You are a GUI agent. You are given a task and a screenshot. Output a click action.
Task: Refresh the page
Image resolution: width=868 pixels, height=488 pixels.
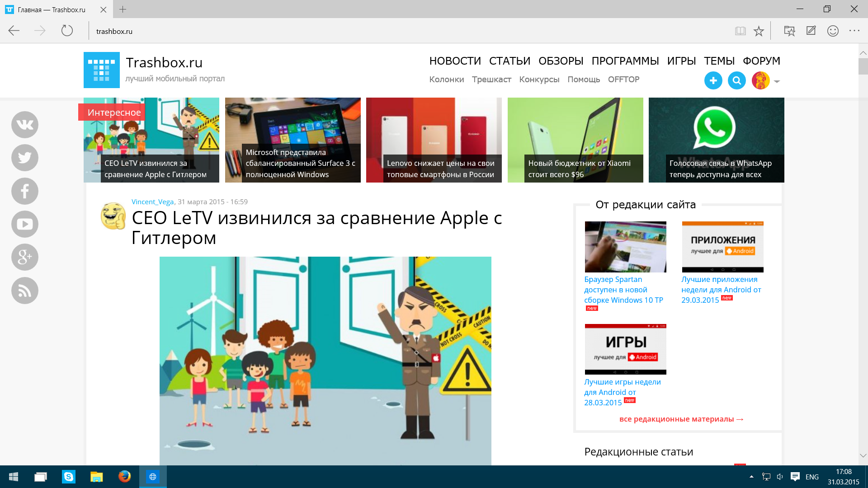pyautogui.click(x=67, y=31)
